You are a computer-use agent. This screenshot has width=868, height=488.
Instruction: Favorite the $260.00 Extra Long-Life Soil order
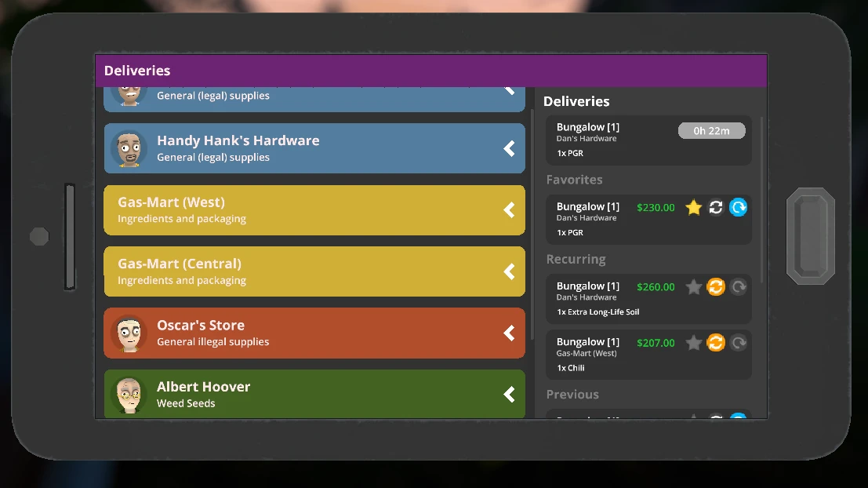pos(694,287)
